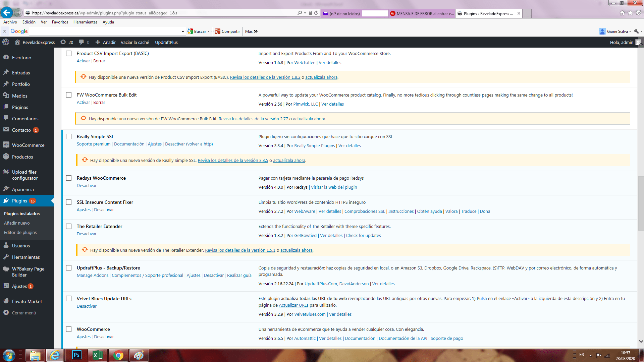Open Chrome from the taskbar
The image size is (644, 362).
(118, 355)
